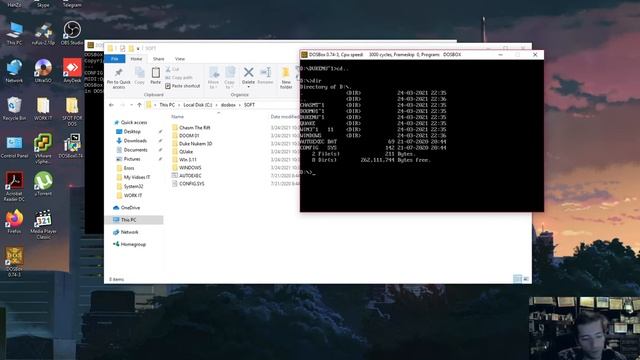The image size is (640, 360).
Task: Launch the uTorrent desktop shortcut
Action: (x=43, y=184)
